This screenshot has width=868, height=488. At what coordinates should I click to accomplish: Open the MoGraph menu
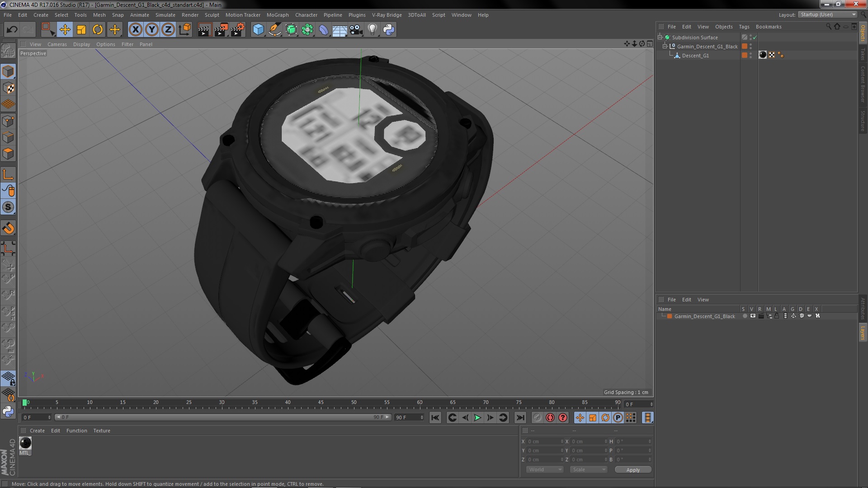pyautogui.click(x=278, y=15)
